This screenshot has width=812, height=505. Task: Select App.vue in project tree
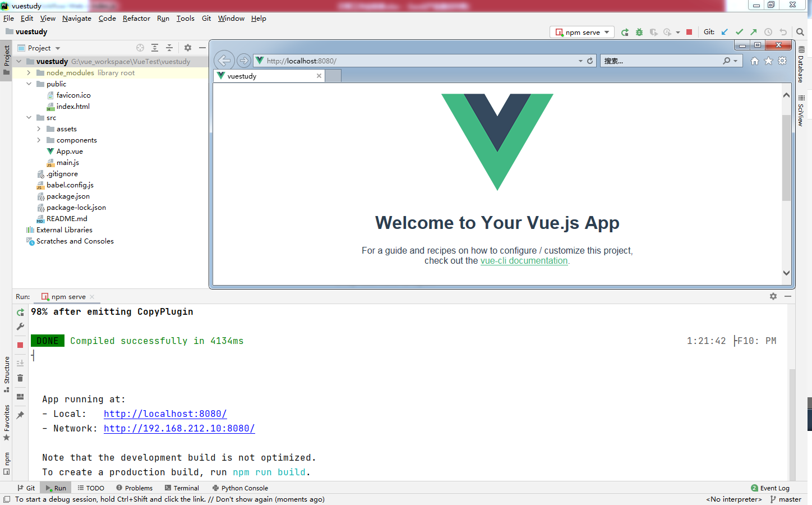click(70, 151)
